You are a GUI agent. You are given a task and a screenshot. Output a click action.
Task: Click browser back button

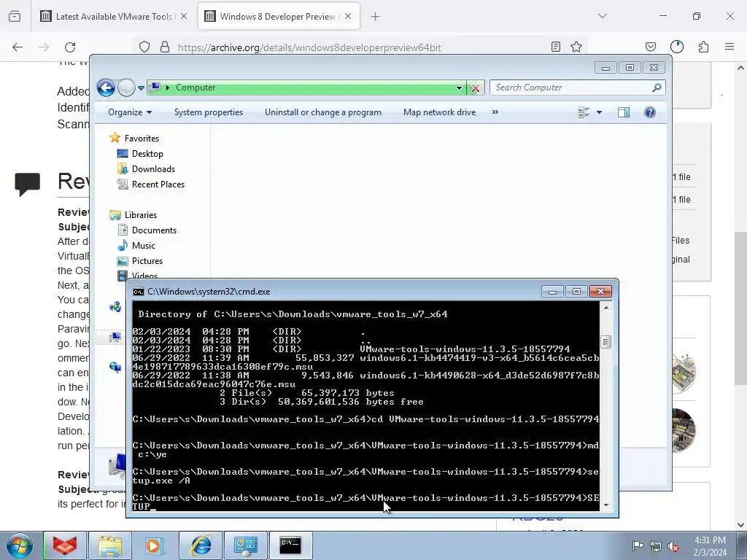pos(18,47)
